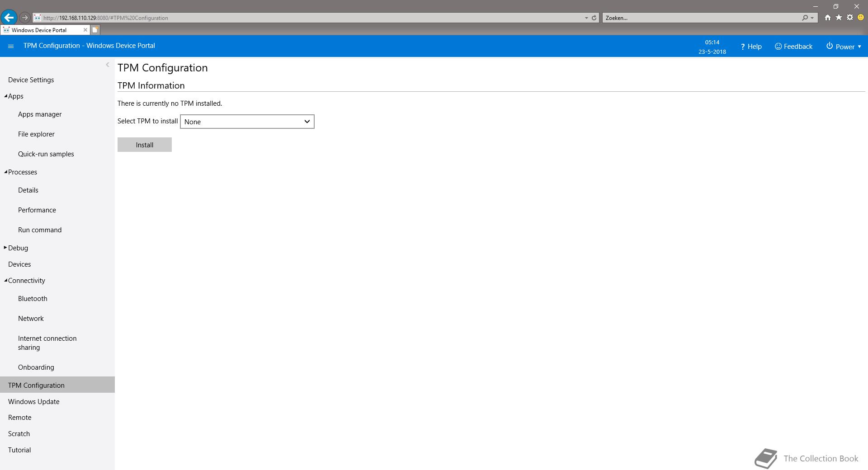
Task: Open Apps manager
Action: point(40,114)
